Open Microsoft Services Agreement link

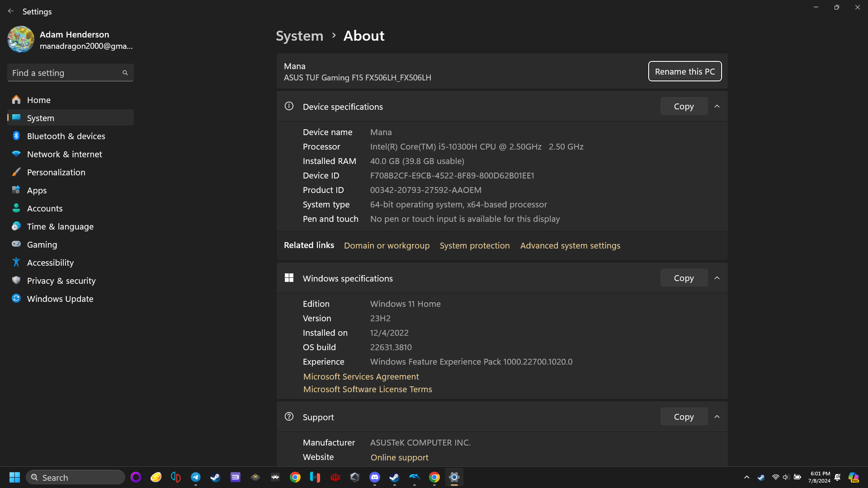[361, 376]
